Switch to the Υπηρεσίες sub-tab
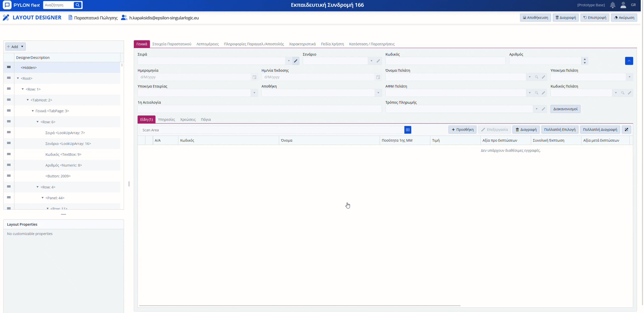 click(166, 120)
